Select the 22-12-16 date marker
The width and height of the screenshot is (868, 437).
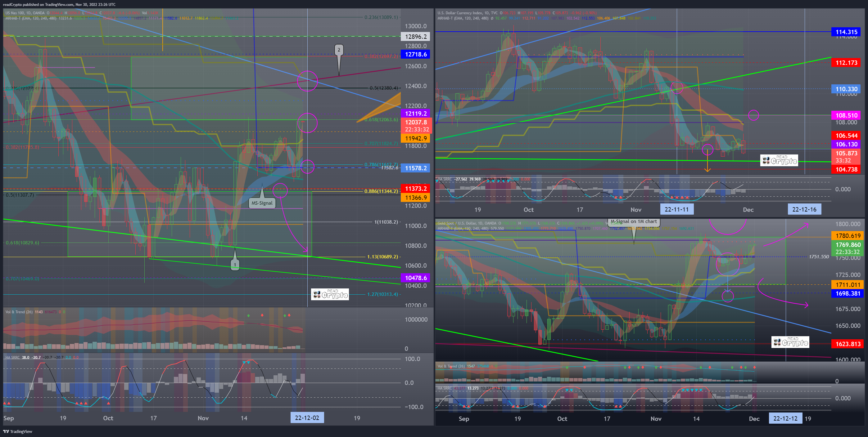click(804, 209)
